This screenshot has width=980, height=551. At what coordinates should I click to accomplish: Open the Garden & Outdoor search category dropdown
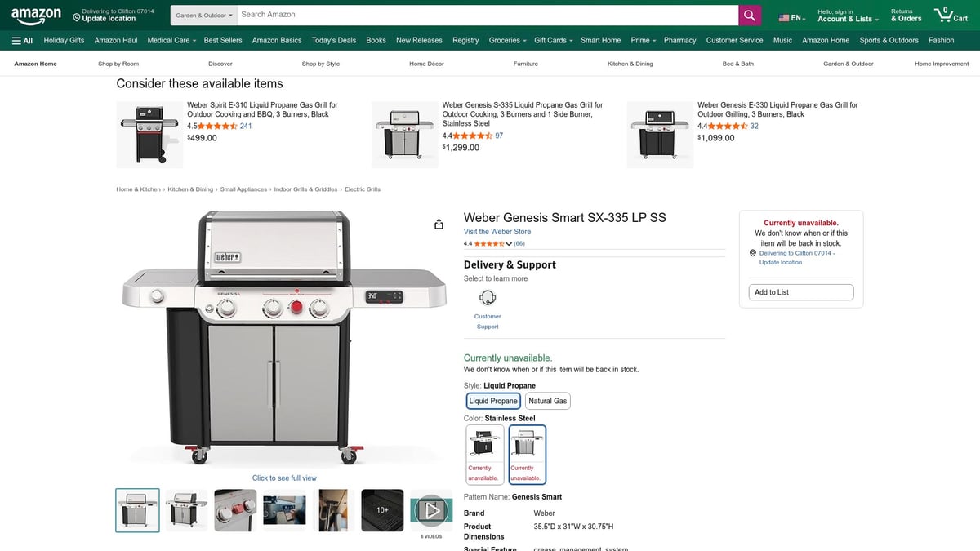pyautogui.click(x=203, y=14)
